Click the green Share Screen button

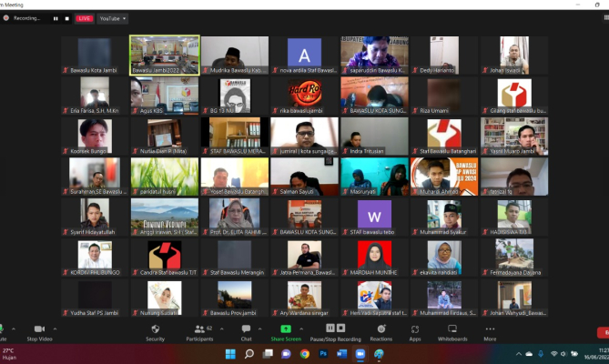coord(285,329)
